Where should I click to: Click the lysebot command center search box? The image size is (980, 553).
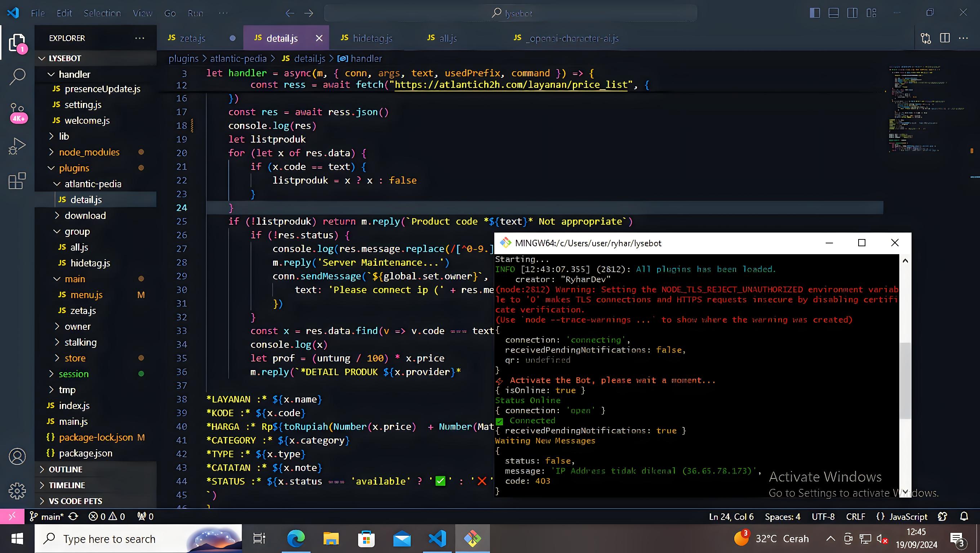511,13
